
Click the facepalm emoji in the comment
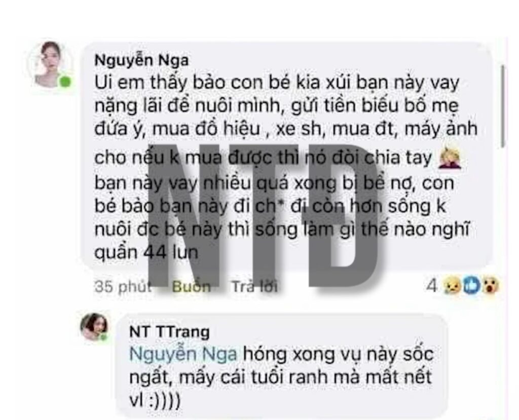450,158
